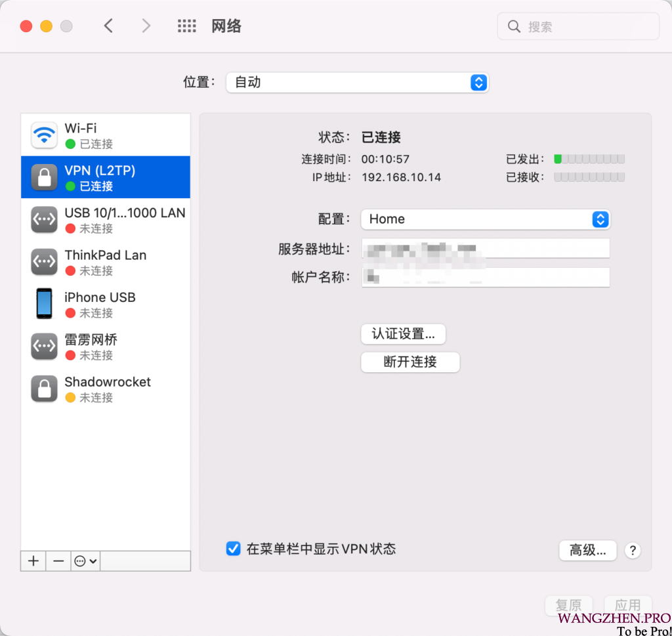The height and width of the screenshot is (636, 672).
Task: Select the 雷雳网桥 bridge icon
Action: click(44, 347)
